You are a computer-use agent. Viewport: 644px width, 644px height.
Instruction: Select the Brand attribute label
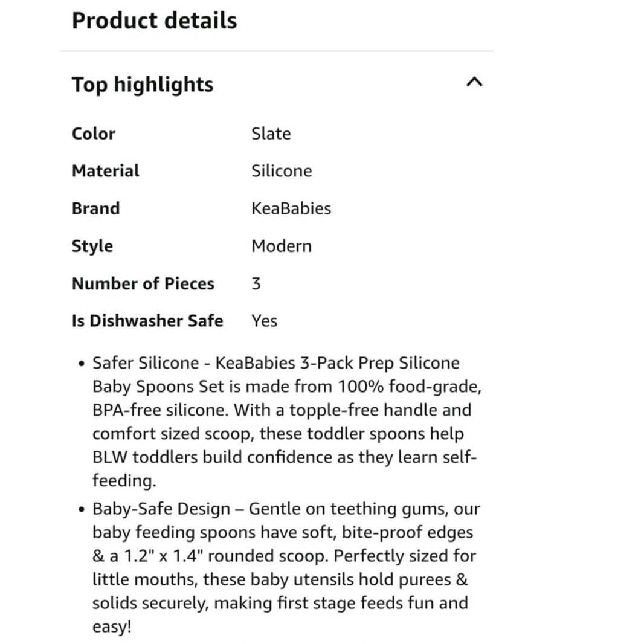pos(95,208)
